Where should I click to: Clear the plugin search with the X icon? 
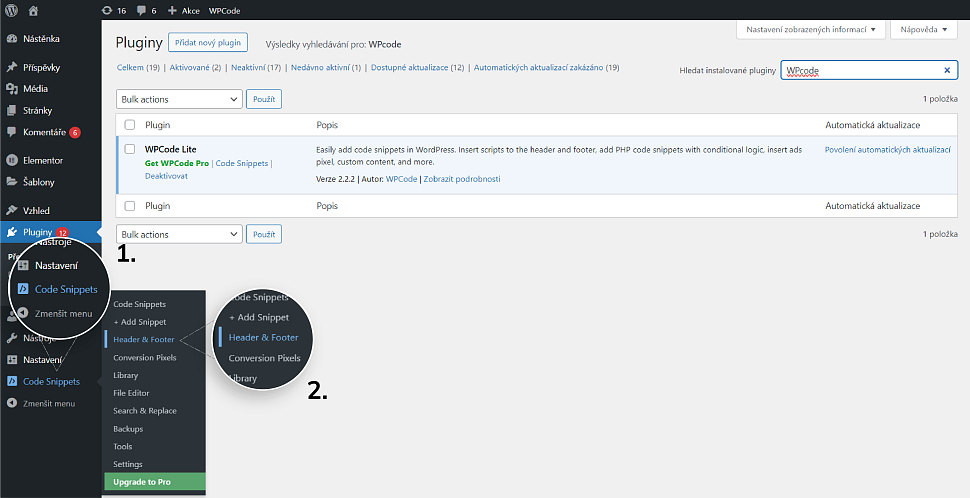[946, 71]
